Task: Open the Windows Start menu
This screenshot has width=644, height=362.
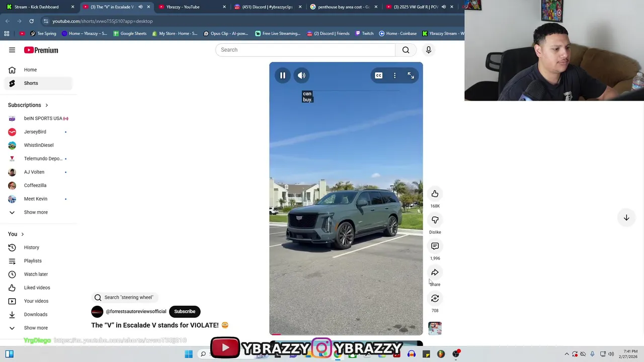Action: [189, 354]
